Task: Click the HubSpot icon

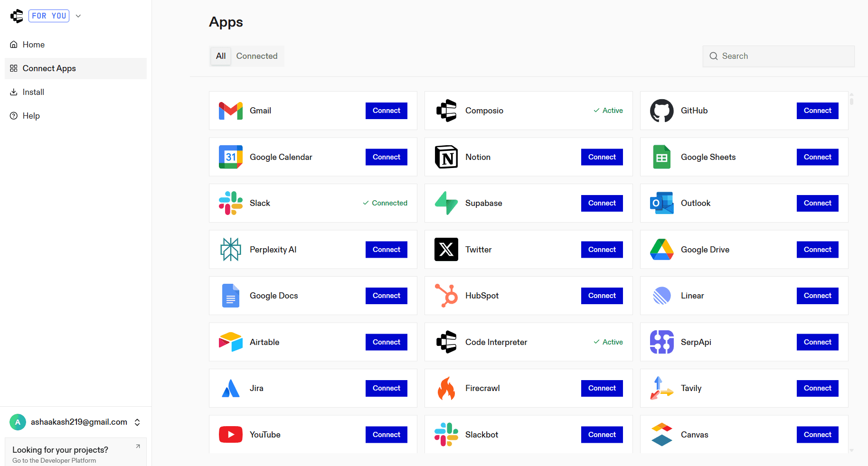Action: pyautogui.click(x=446, y=296)
